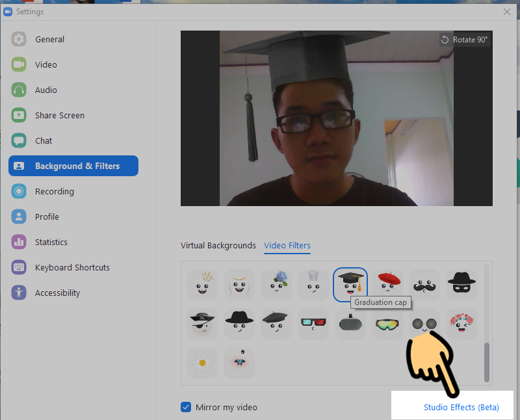Open Studio Effects (Beta) link
Screen dimensions: 520x420
pos(461,407)
